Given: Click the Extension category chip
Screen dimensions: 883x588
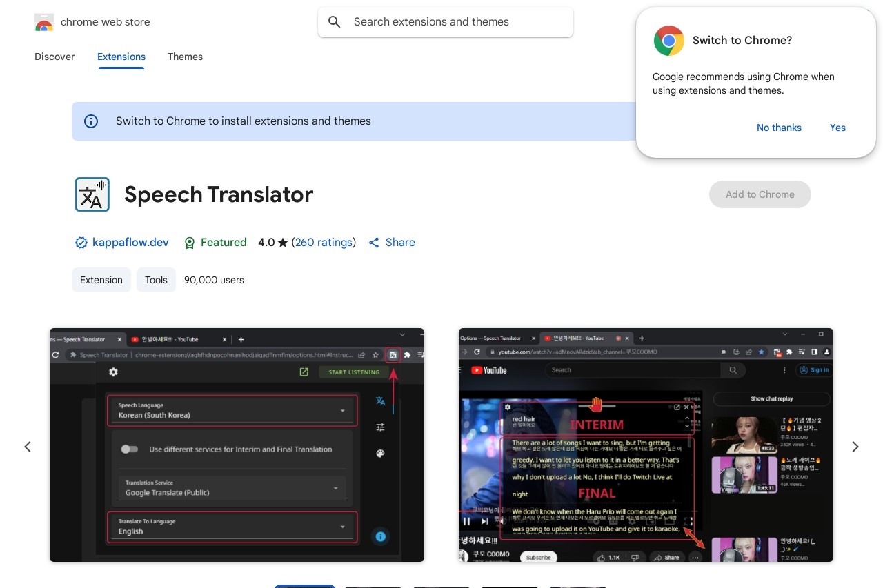Looking at the screenshot, I should (x=101, y=280).
